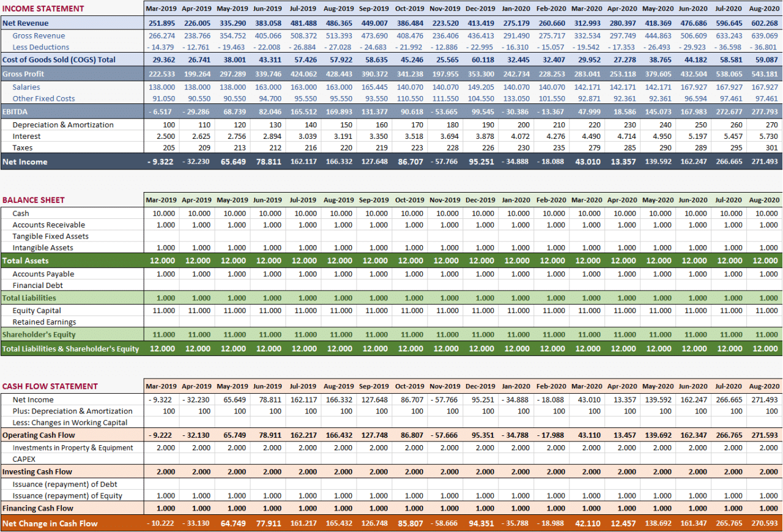
Task: Select Operating Cash Flow value 162.217 for Jul-2019
Action: coord(304,435)
